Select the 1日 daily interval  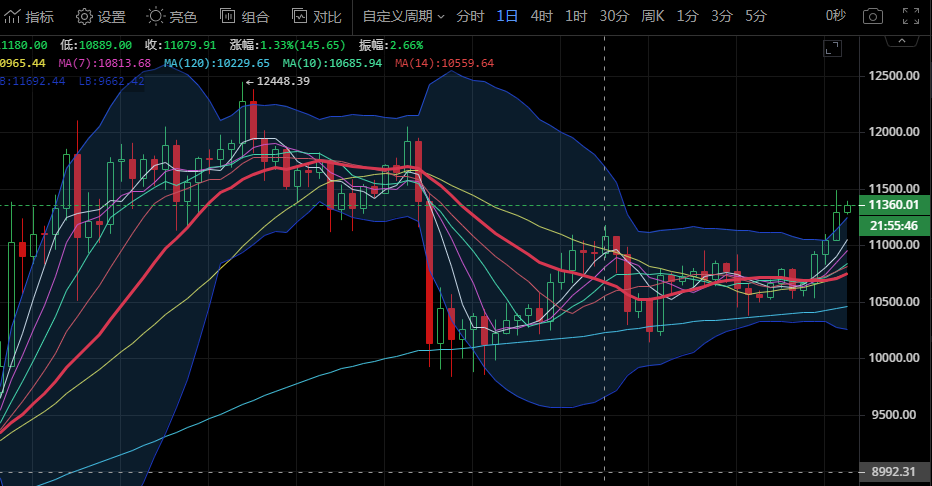pyautogui.click(x=507, y=16)
